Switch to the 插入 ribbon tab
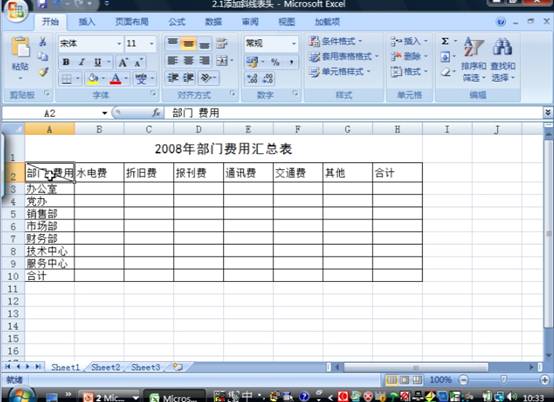Screen dimensions: 554x402 pos(87,22)
